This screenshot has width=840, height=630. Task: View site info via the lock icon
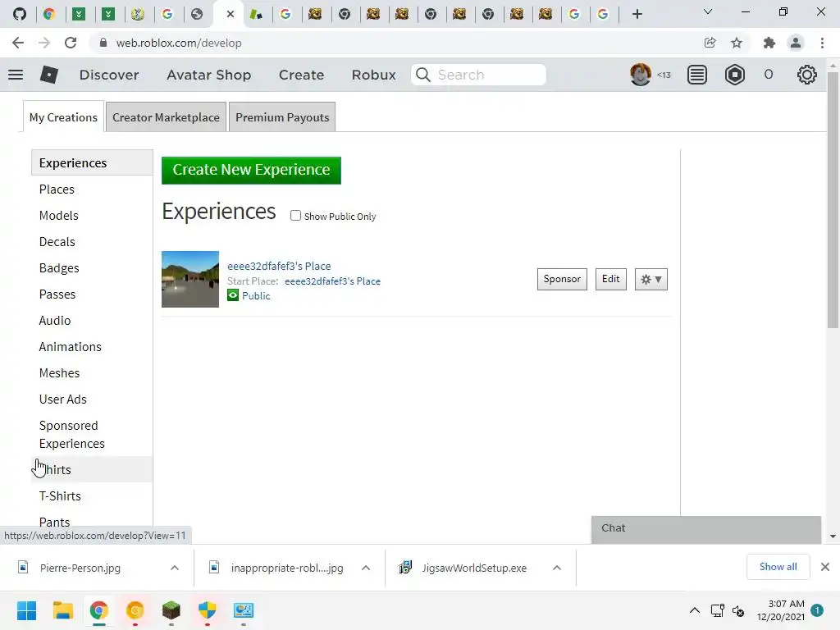tap(103, 43)
